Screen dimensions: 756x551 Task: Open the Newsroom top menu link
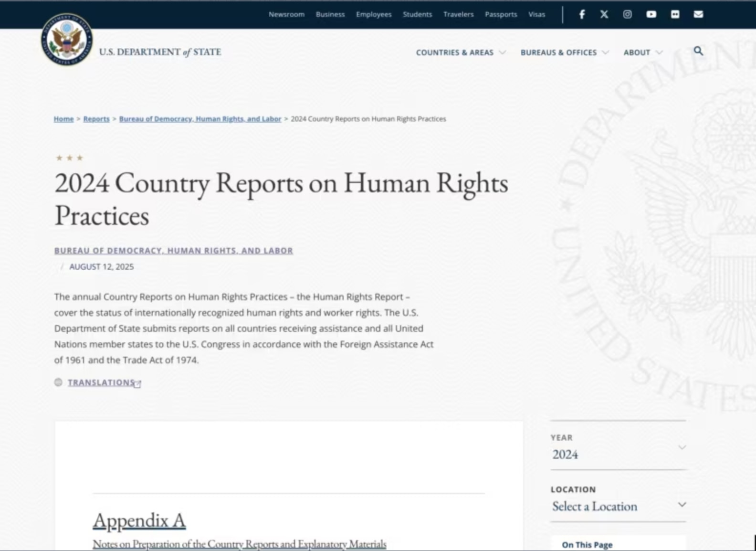pyautogui.click(x=286, y=14)
